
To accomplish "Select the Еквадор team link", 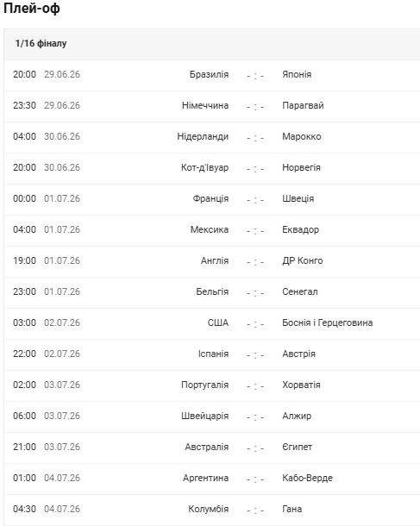I will tap(301, 229).
